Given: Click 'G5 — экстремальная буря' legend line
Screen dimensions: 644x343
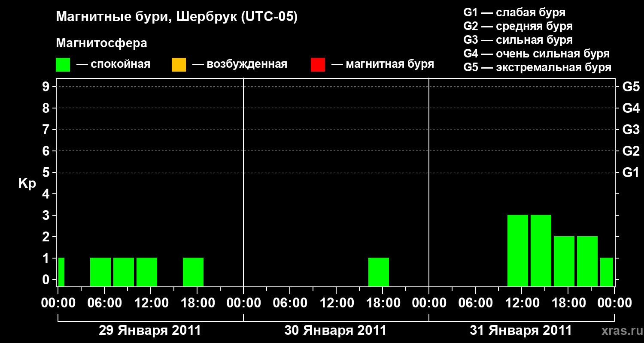Looking at the screenshot, I should 537,67.
